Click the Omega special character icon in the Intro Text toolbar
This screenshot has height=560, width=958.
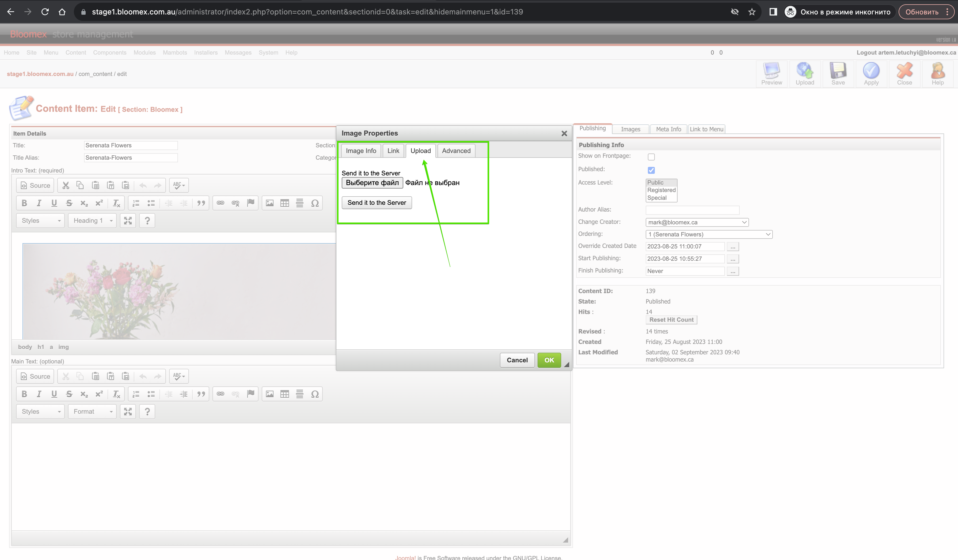(x=315, y=203)
